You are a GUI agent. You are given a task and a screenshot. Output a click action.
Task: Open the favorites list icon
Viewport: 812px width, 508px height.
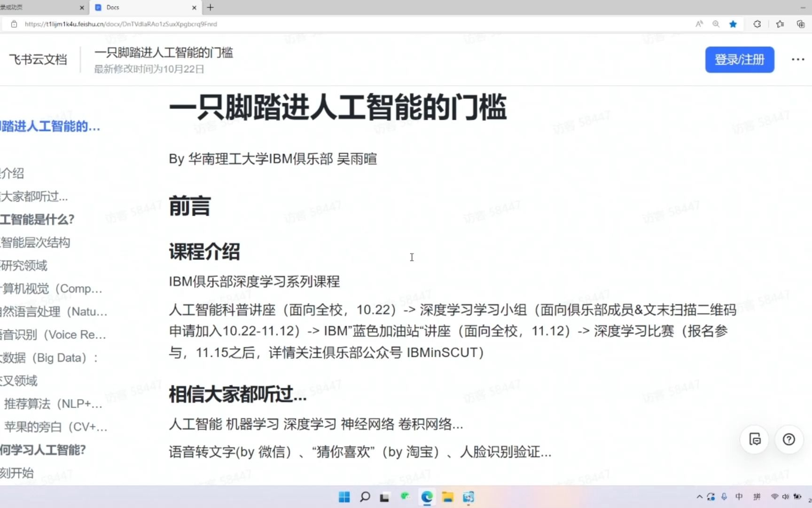(x=780, y=24)
